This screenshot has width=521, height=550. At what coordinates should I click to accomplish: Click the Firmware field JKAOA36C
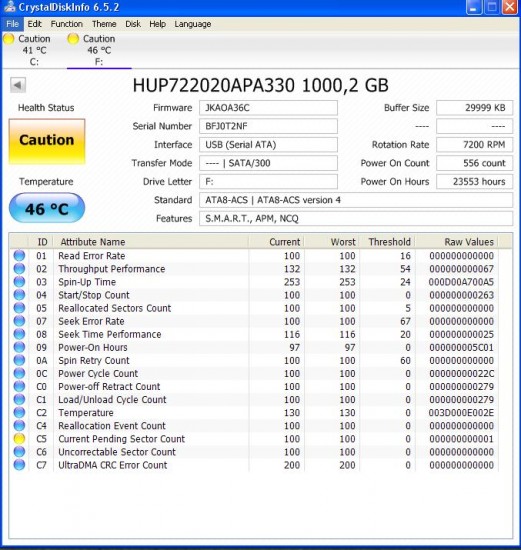[x=268, y=108]
